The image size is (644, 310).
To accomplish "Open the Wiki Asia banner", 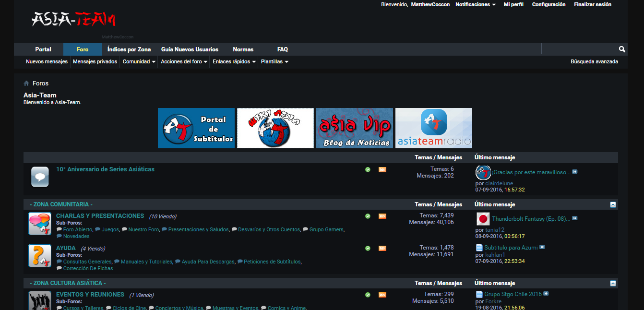I will pos(275,128).
